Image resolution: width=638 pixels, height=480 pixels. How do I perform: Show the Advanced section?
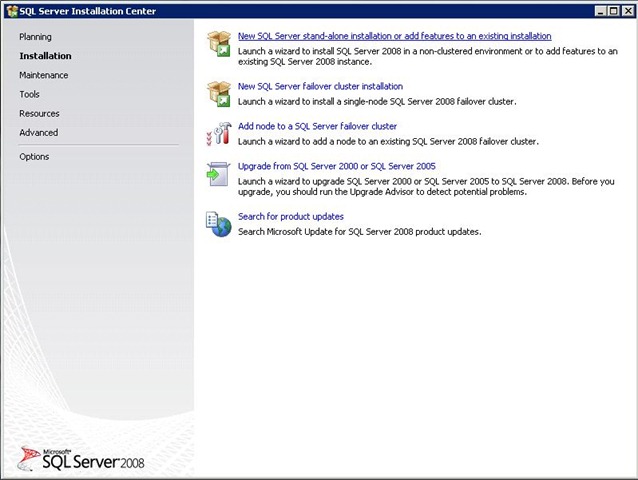[x=39, y=132]
